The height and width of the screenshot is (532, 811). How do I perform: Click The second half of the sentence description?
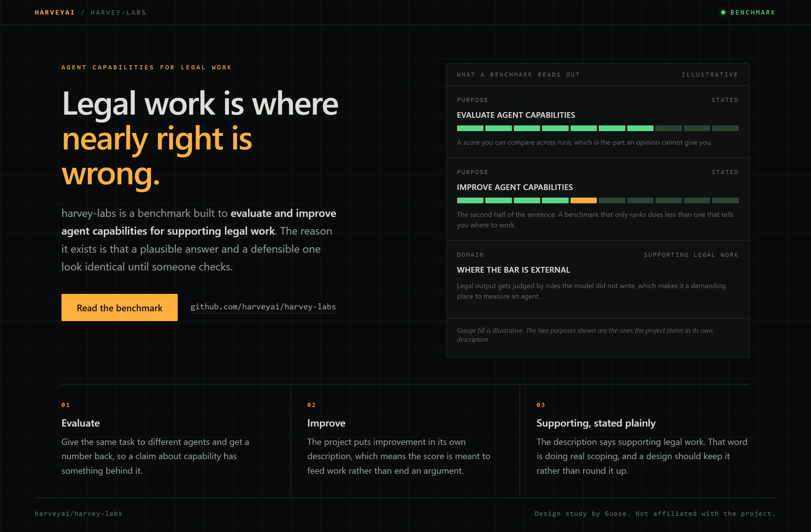pyautogui.click(x=595, y=220)
